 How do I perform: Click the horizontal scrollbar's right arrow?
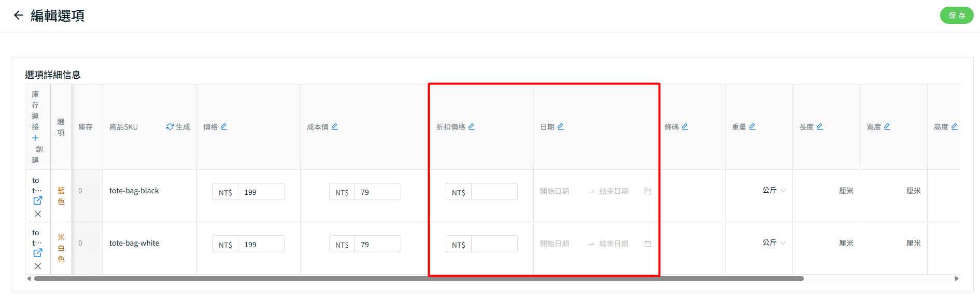(x=957, y=279)
